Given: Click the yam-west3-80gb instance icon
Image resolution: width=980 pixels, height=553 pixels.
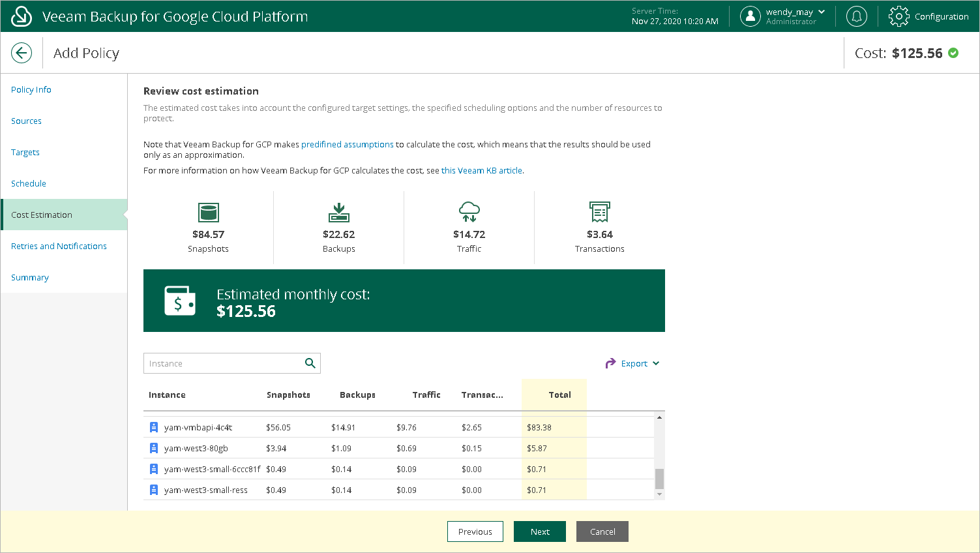Looking at the screenshot, I should pyautogui.click(x=154, y=448).
